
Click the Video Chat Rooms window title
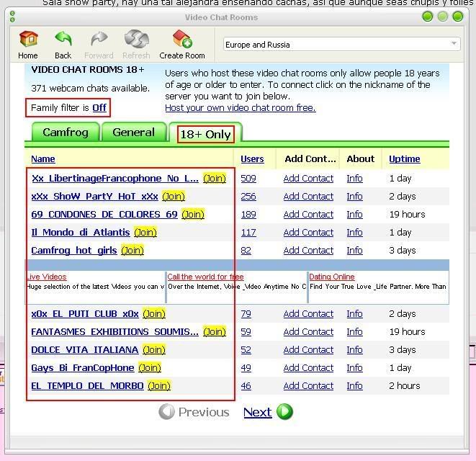click(x=222, y=17)
